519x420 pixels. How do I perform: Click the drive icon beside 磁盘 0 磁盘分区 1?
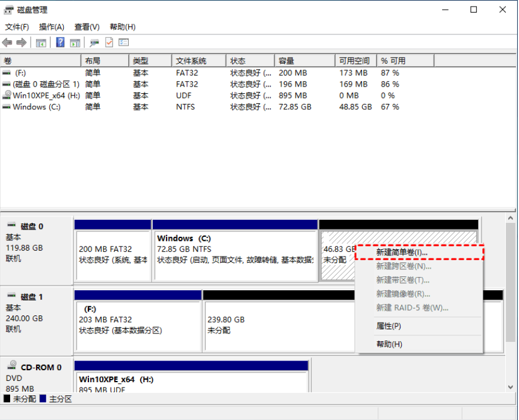pyautogui.click(x=6, y=84)
